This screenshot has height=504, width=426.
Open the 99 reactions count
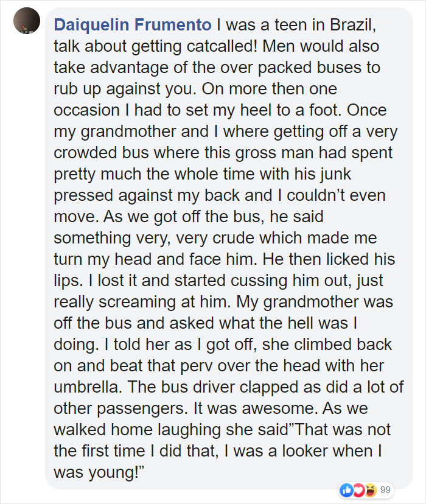pyautogui.click(x=385, y=489)
